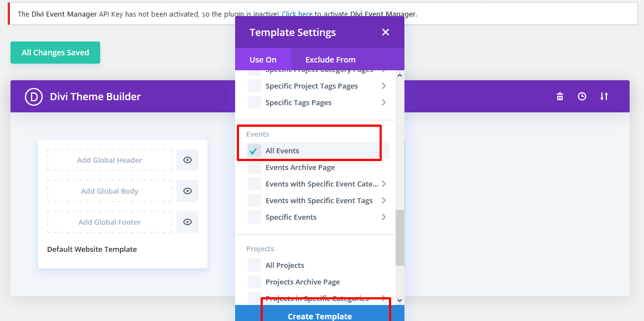Click the dialog scrollbar up arrow

tap(400, 75)
